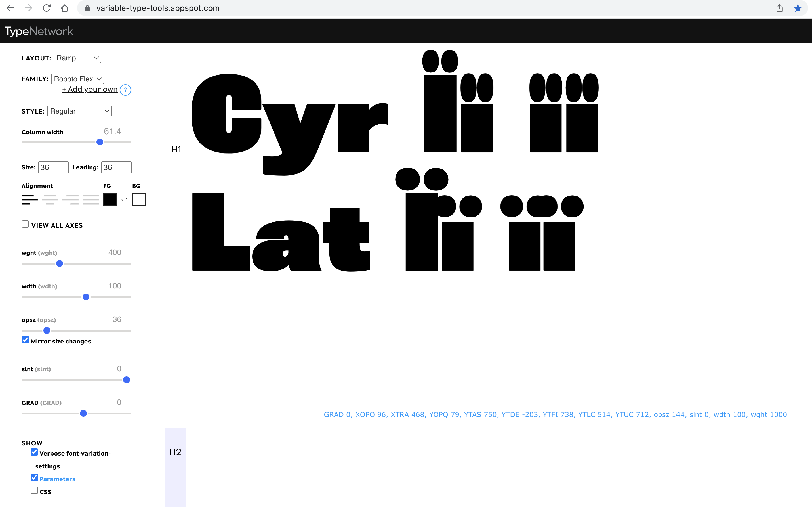The width and height of the screenshot is (812, 507).
Task: Select the center alignment icon
Action: pos(50,200)
